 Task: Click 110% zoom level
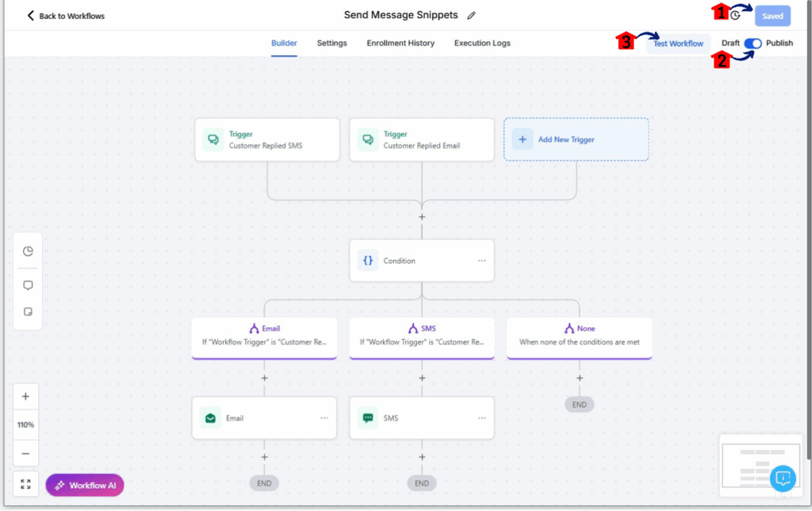click(x=25, y=425)
